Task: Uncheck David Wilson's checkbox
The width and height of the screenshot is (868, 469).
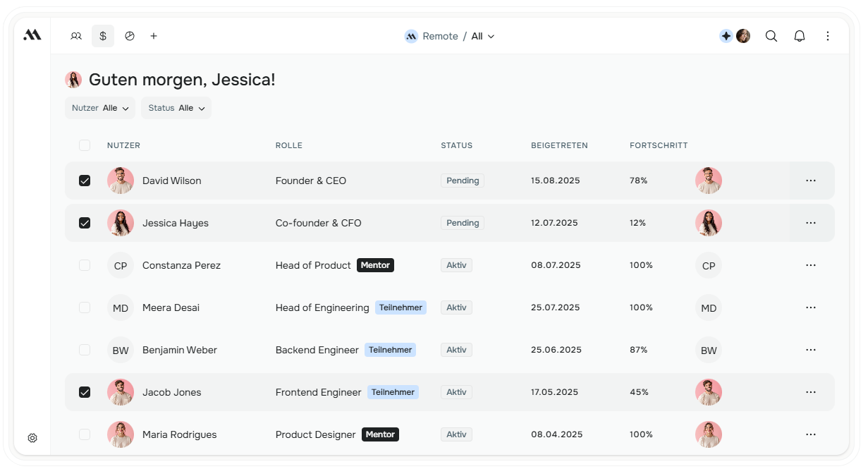Action: [85, 181]
